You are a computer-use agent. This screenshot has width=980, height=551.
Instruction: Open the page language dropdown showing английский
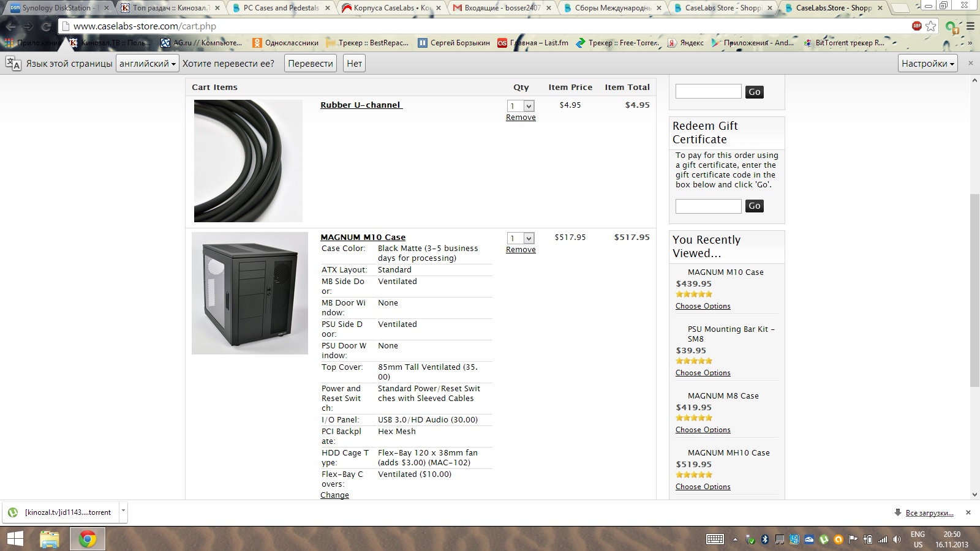[148, 64]
